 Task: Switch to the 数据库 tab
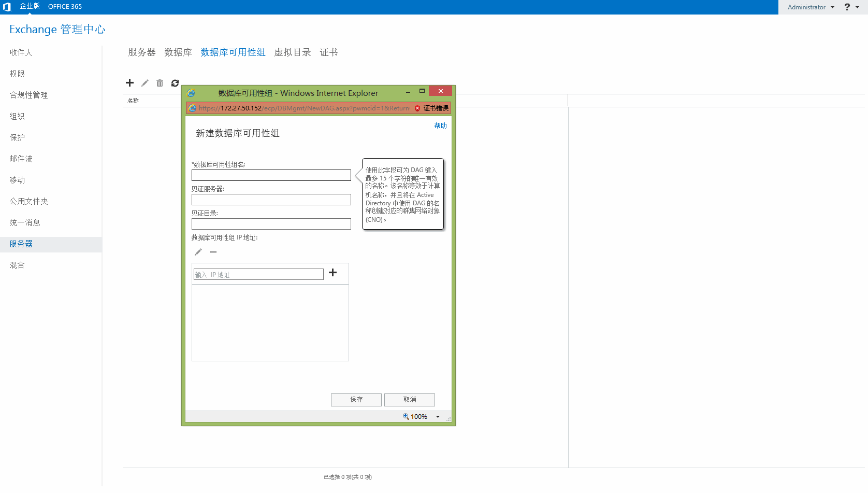178,52
